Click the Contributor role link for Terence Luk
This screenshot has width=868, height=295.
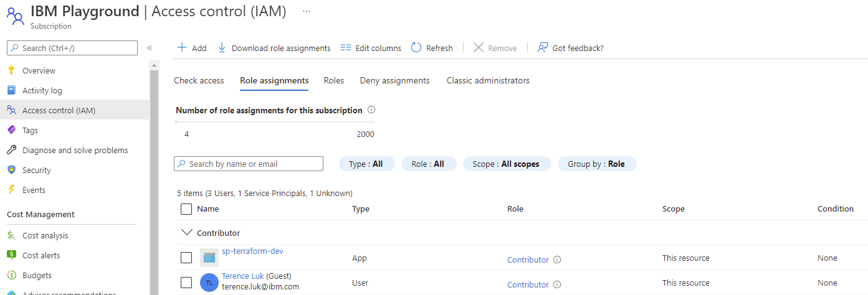click(x=528, y=284)
